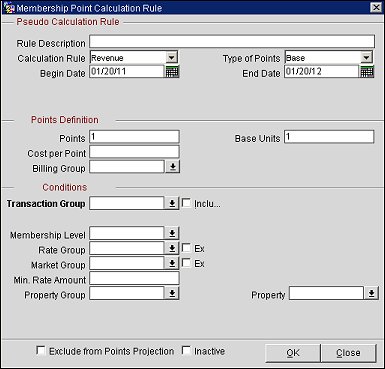Toggle the Rate Group Ex checkbox

[186, 248]
